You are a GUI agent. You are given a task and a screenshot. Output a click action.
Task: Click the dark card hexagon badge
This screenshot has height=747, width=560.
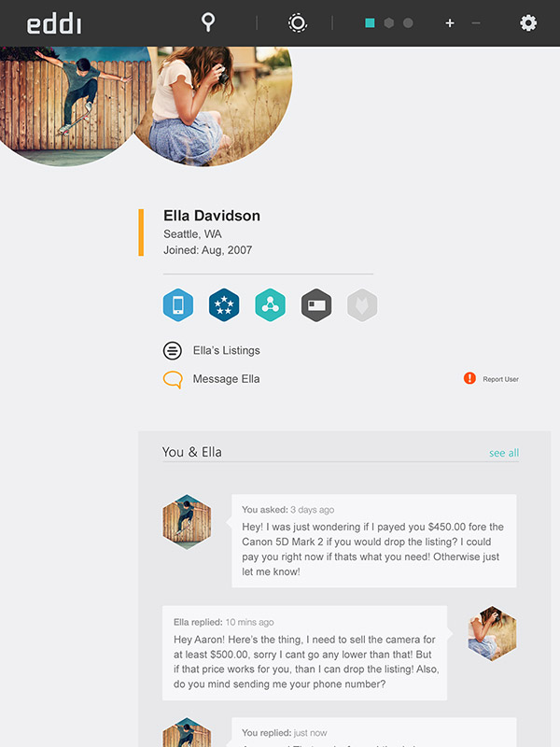tap(316, 305)
